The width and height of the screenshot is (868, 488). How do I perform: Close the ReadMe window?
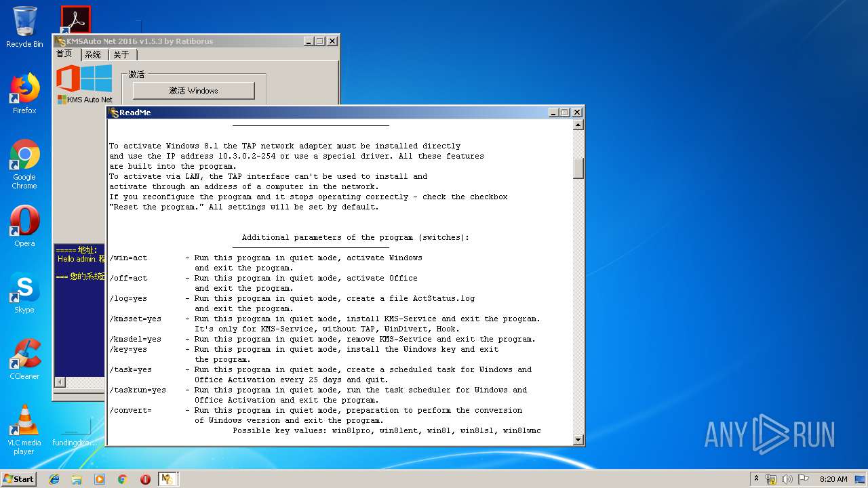click(x=577, y=113)
